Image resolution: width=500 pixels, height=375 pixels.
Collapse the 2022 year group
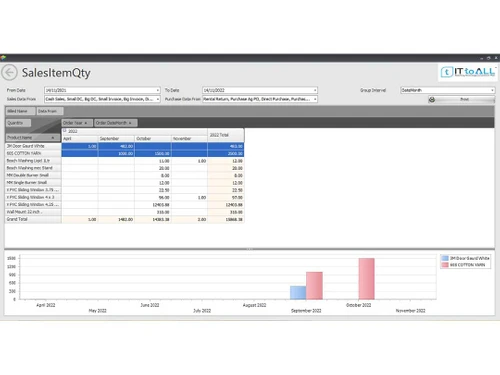click(x=65, y=131)
